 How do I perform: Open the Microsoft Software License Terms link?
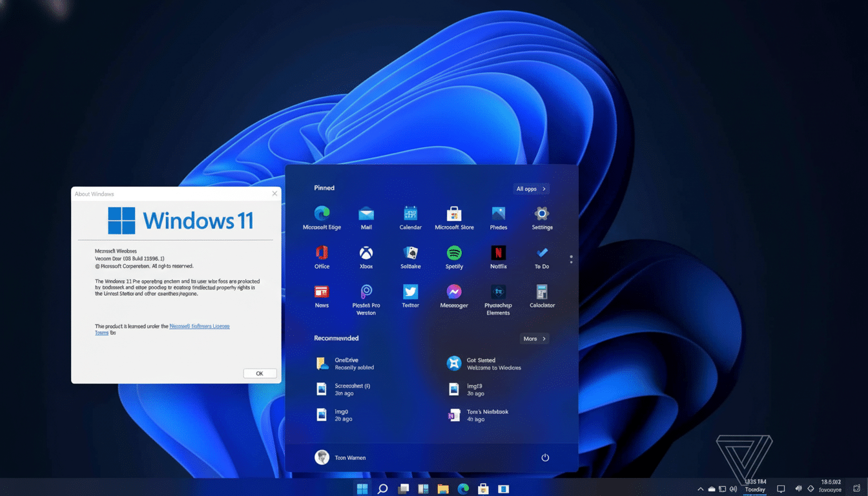[x=199, y=326]
